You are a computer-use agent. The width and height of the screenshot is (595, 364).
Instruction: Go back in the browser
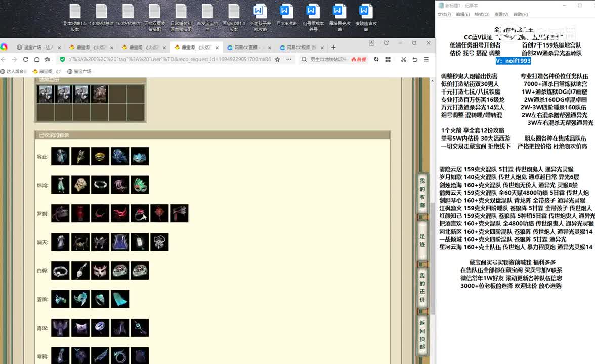(x=4, y=59)
